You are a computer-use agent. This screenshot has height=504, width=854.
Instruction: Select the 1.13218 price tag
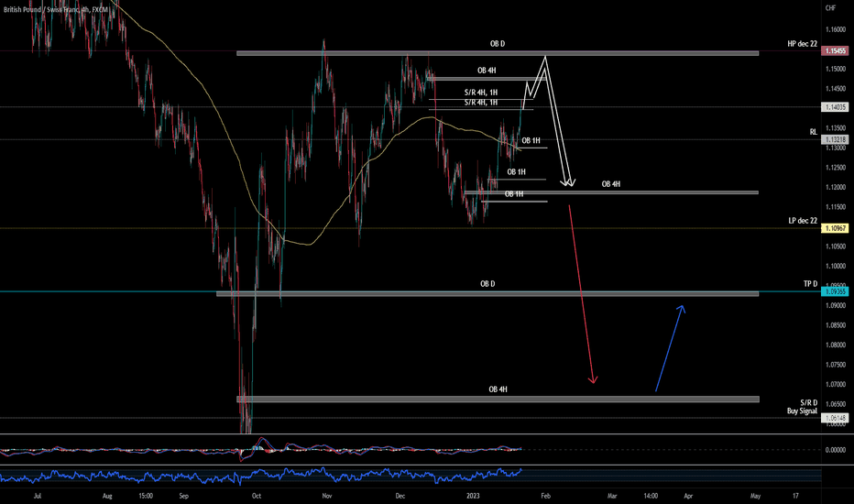pyautogui.click(x=835, y=140)
